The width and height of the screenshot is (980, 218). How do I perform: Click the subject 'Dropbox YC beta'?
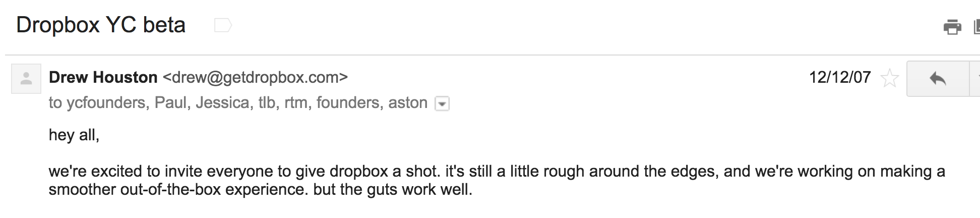click(x=101, y=25)
